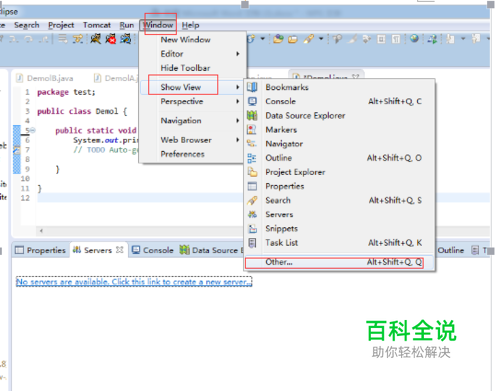
Task: Click the Properties table icon in submenu
Action: pos(252,186)
